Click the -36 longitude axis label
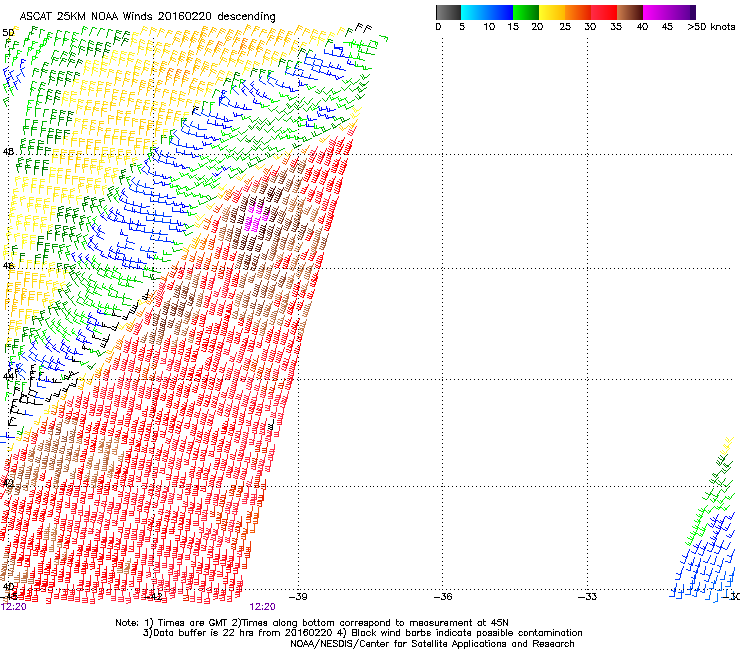Image resolution: width=740 pixels, height=650 pixels. 443,597
